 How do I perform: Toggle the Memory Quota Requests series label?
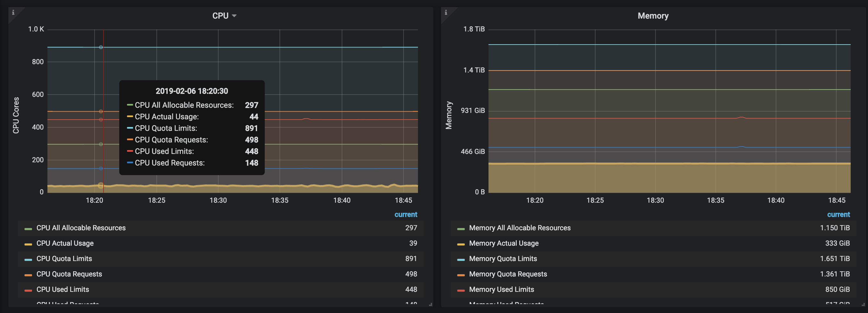coord(508,274)
